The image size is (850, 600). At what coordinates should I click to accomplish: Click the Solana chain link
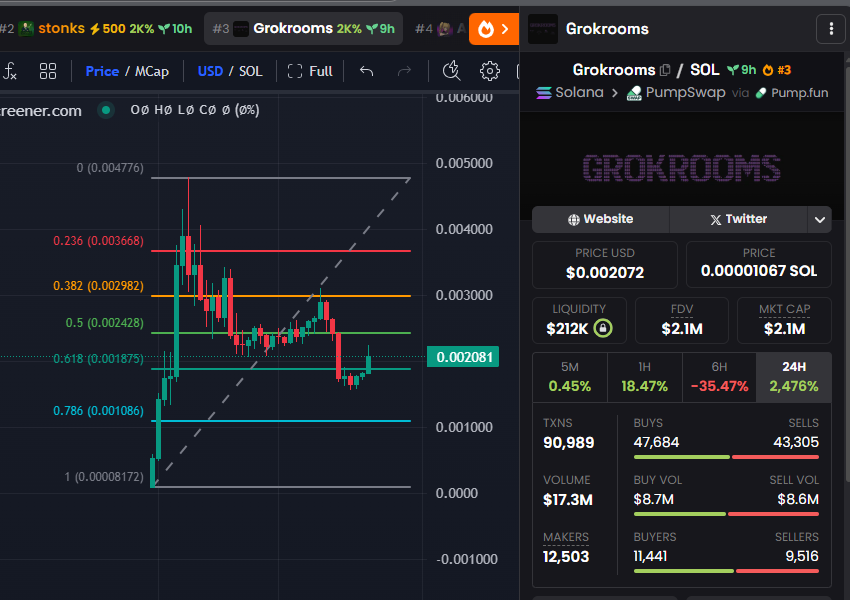[x=570, y=93]
